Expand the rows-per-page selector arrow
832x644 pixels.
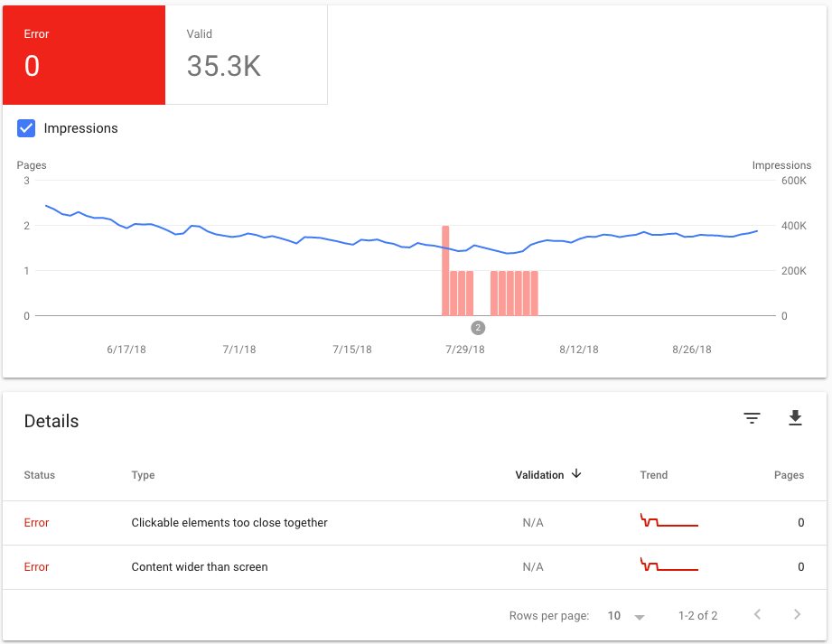639,615
